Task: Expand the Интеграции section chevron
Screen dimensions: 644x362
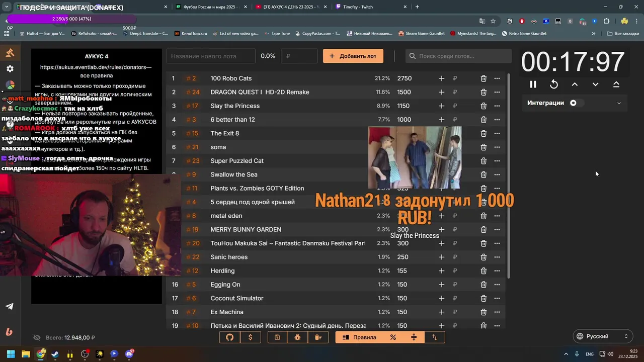Action: click(x=619, y=103)
